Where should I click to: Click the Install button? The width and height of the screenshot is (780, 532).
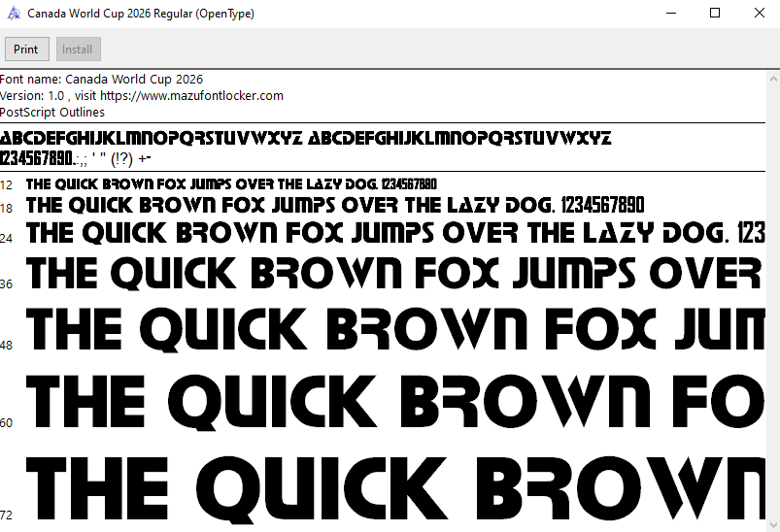[78, 50]
